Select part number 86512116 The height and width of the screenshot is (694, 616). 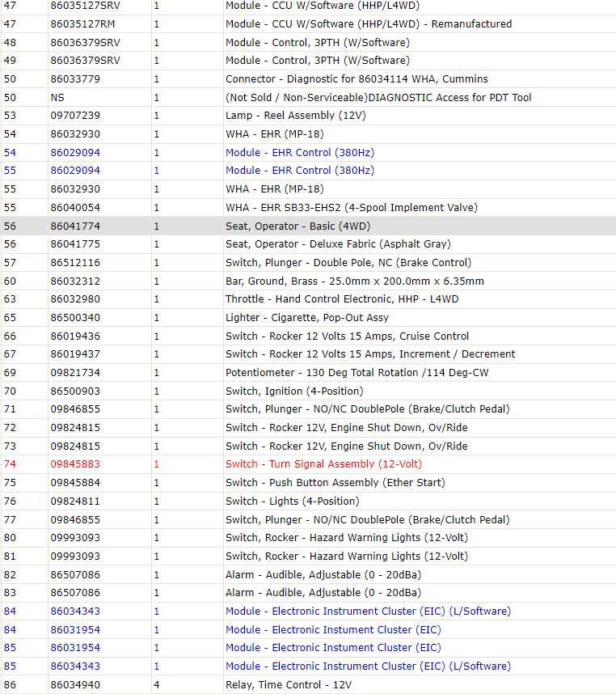click(x=75, y=262)
